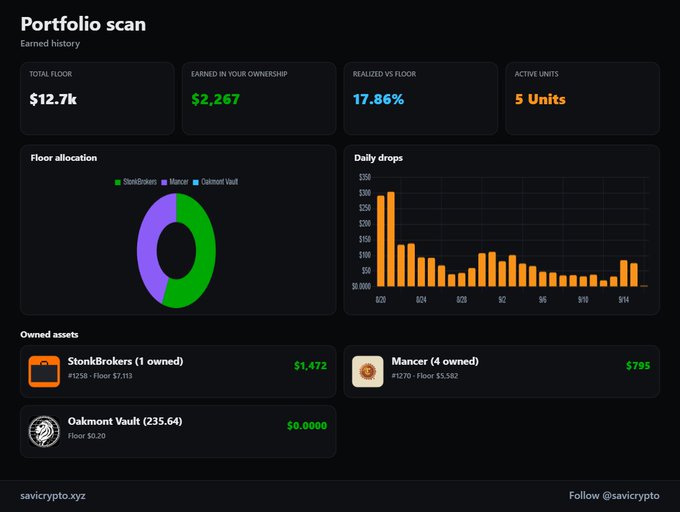Click the StonkBrokers briefcase icon

click(x=44, y=372)
